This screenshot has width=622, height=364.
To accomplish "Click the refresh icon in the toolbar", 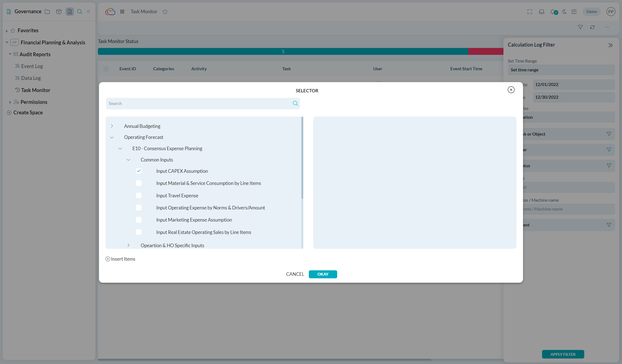I will pyautogui.click(x=592, y=27).
